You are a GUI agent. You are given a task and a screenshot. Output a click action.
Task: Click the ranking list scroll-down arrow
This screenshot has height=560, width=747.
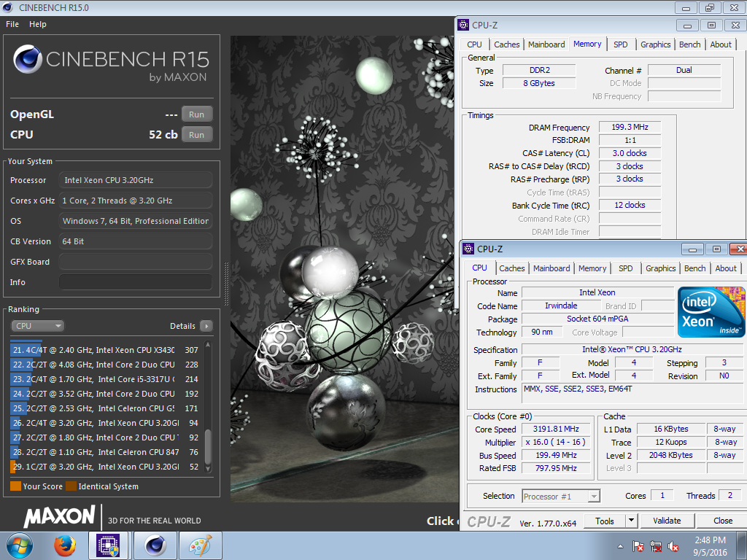(x=208, y=469)
